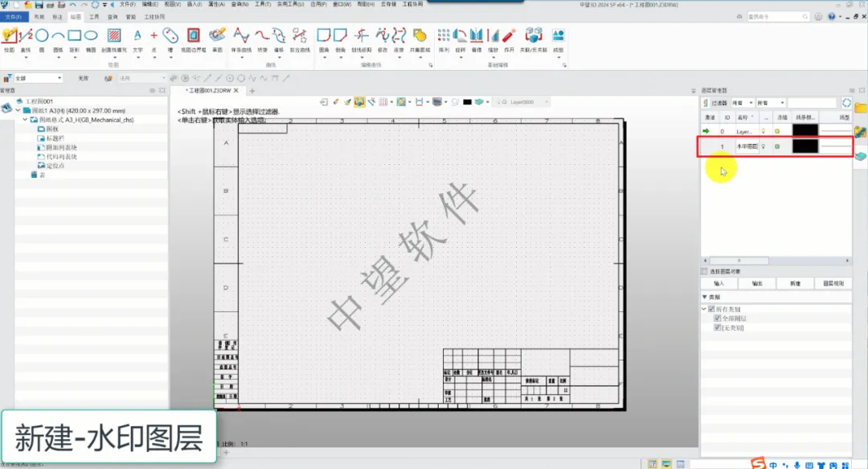Collapse the 图纸格式 A3_H tree node

point(25,119)
